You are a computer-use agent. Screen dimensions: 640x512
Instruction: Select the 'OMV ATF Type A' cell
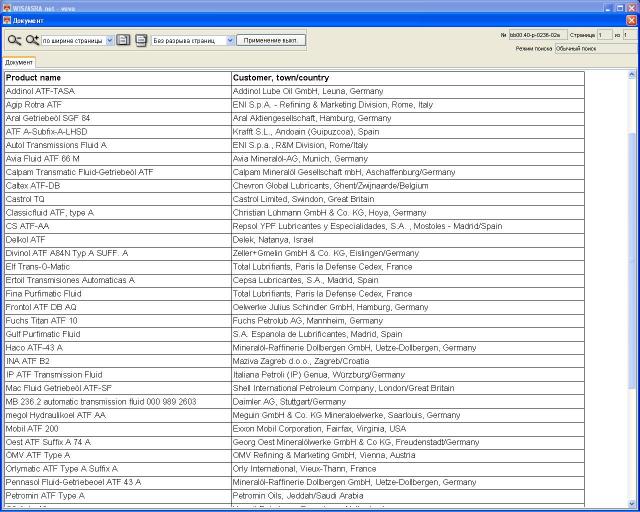point(118,455)
